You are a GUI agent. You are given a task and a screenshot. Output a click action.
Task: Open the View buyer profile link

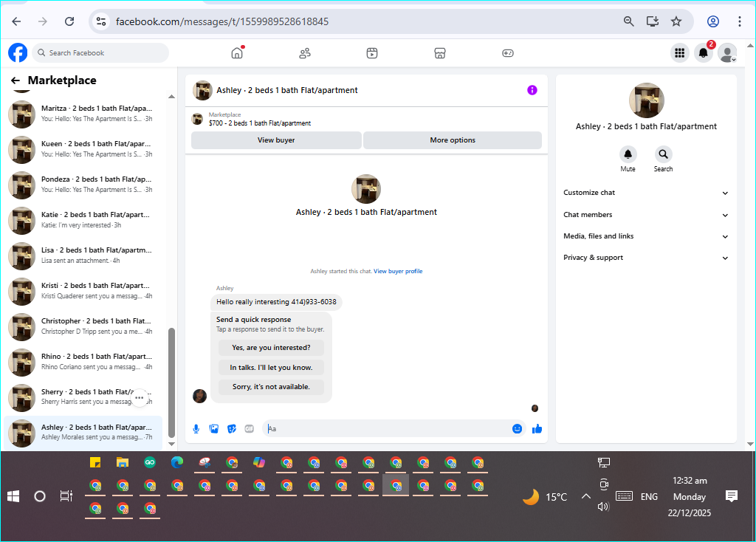(398, 272)
